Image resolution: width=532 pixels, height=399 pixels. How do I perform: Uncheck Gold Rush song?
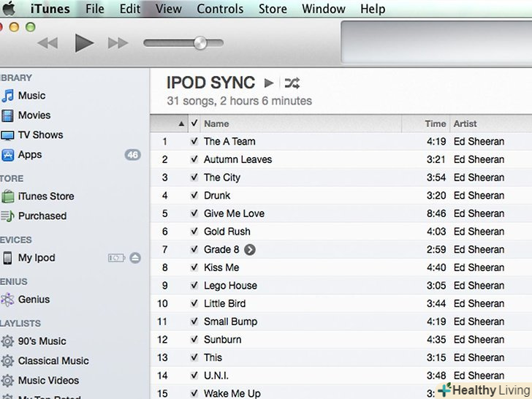(194, 232)
